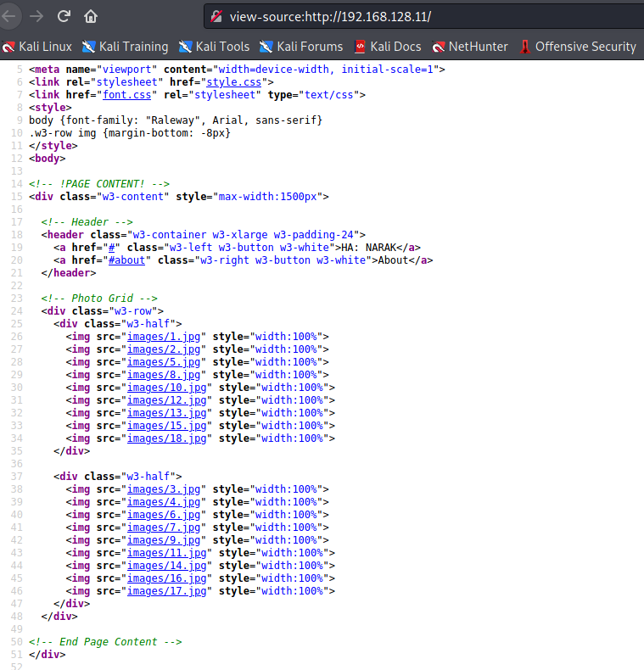644x670 pixels.
Task: Open the images/16.jpg source link
Action: 167,578
